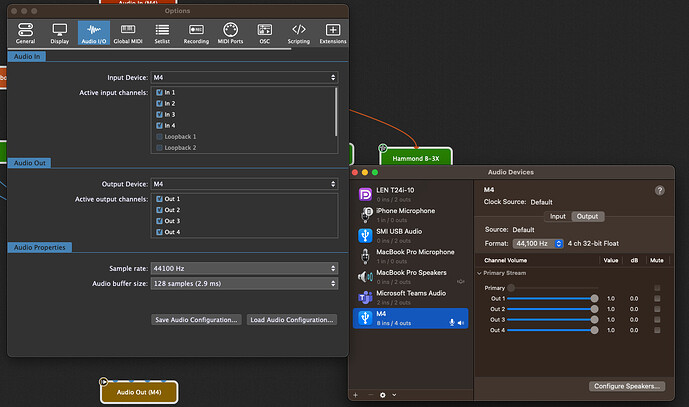
Task: Toggle the In 3 input channel checkbox
Action: 160,114
